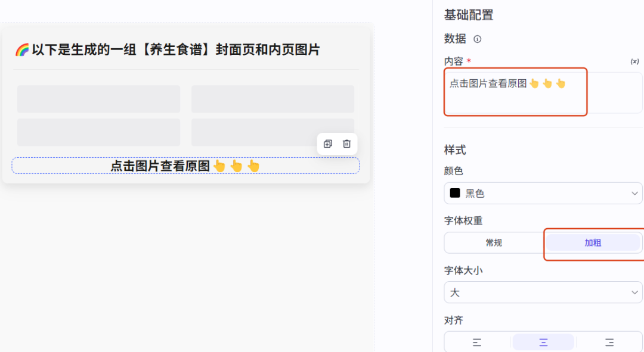Select the 点击图片查看原图 text component

pos(185,166)
